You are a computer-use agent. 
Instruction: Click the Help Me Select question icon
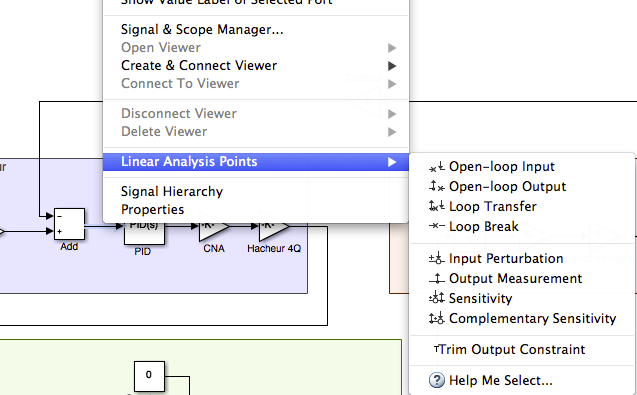(x=437, y=380)
